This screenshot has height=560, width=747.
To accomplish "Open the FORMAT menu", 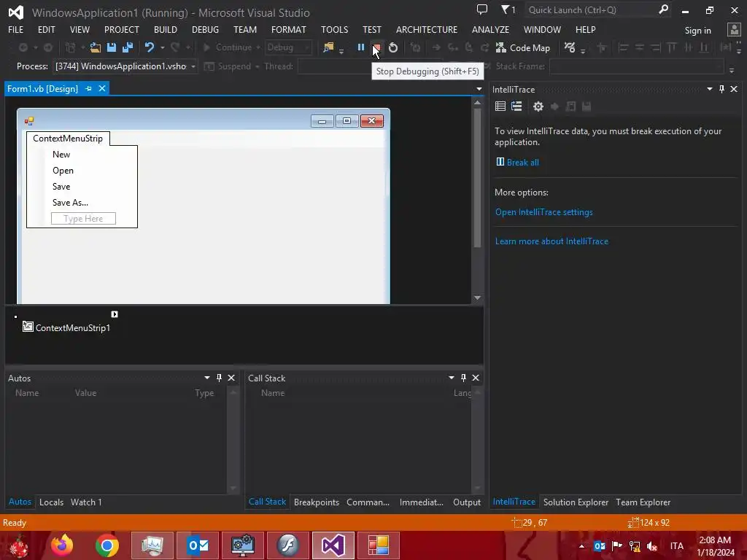I will click(x=289, y=29).
